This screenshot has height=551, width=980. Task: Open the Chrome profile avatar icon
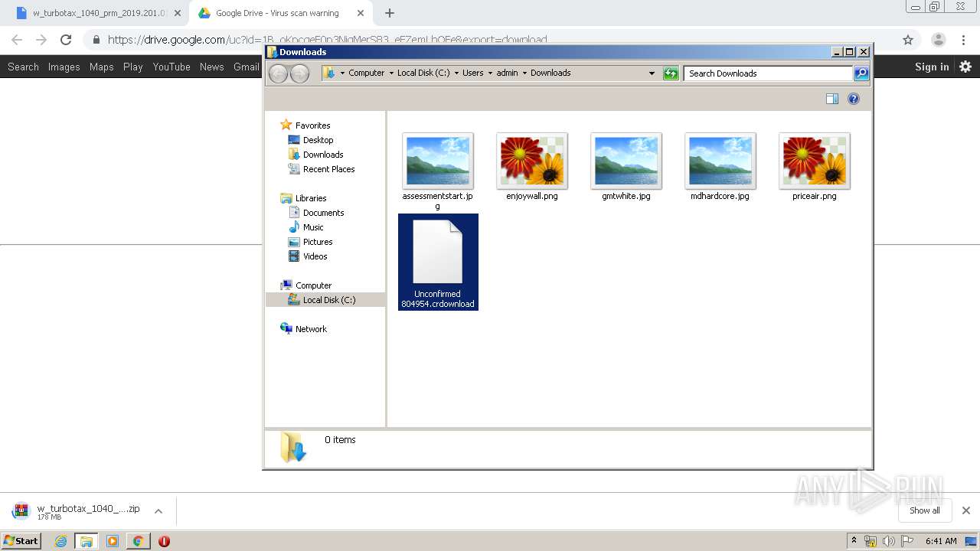[938, 40]
